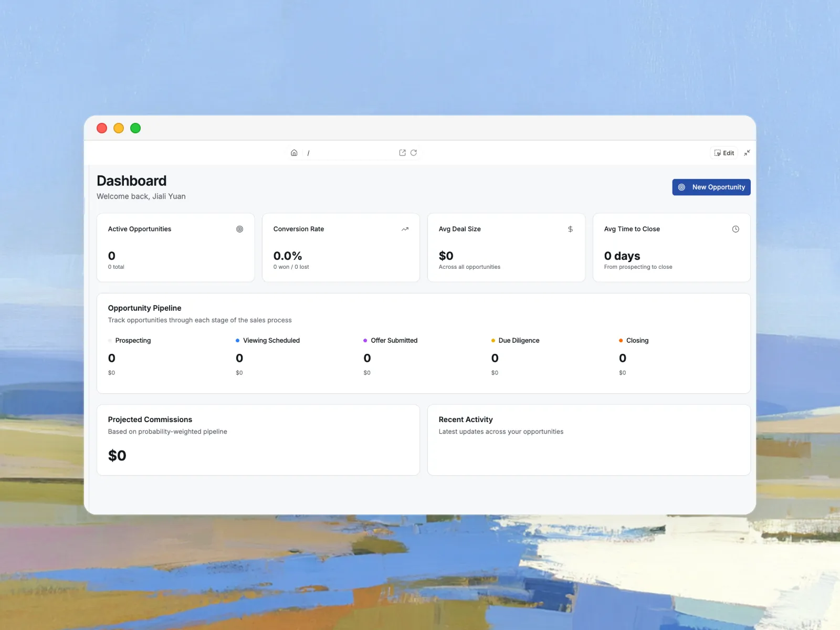The image size is (840, 630).
Task: Select the Due Diligence stage
Action: (x=519, y=340)
